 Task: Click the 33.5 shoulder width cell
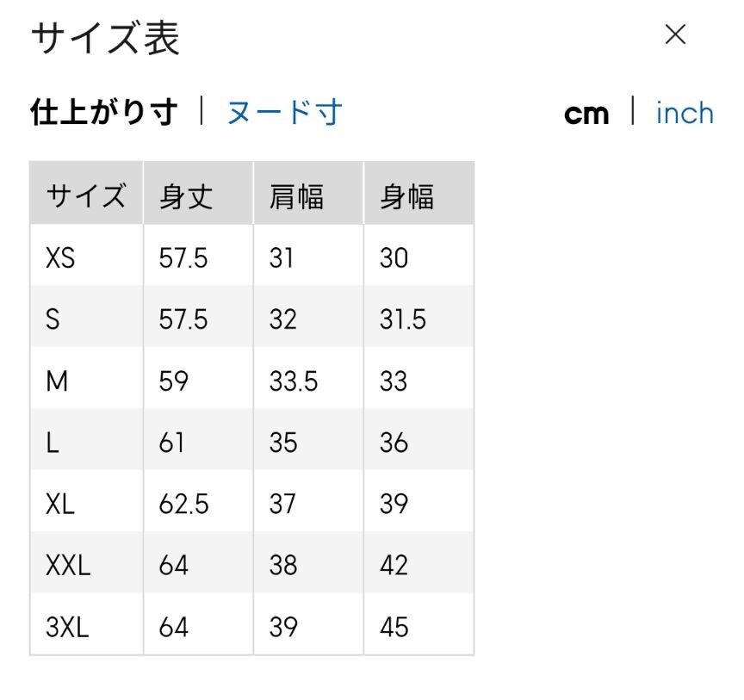tap(294, 381)
